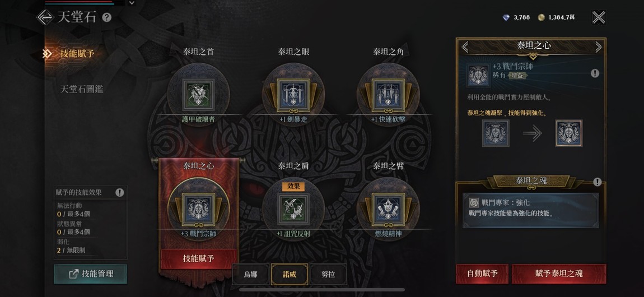This screenshot has height=297, width=644.
Task: Open the help icon next to 天堂石
Action: [x=107, y=18]
